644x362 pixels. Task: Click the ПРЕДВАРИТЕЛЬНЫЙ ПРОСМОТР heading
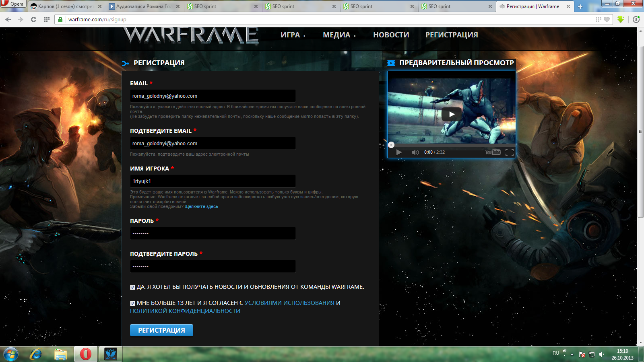click(456, 63)
